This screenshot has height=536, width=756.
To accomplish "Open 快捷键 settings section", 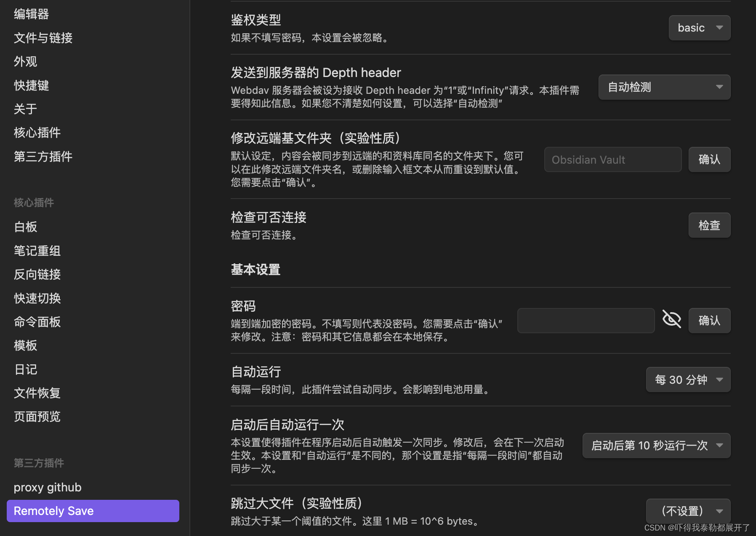I will pos(31,85).
